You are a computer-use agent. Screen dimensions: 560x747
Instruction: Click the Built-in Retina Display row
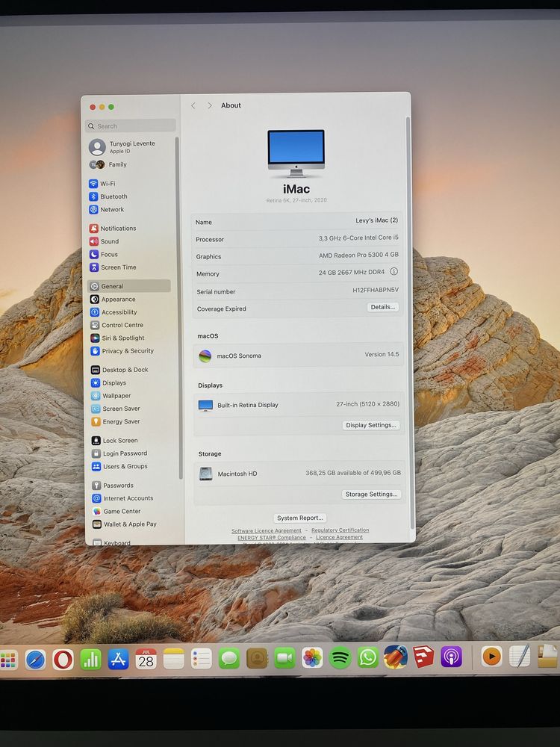click(299, 404)
